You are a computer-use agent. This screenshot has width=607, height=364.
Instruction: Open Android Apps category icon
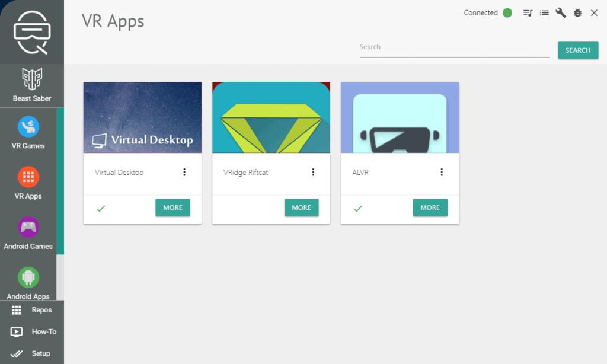click(28, 277)
